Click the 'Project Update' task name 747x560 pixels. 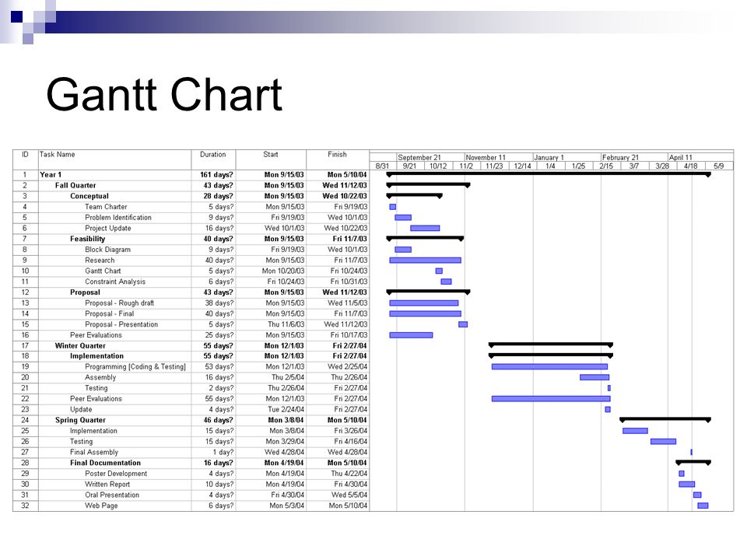(107, 228)
